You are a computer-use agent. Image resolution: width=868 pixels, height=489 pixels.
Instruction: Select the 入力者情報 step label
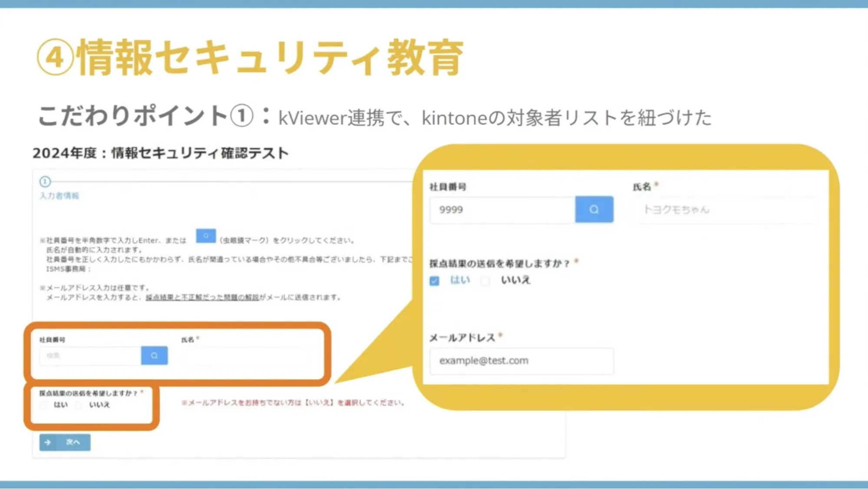(59, 196)
